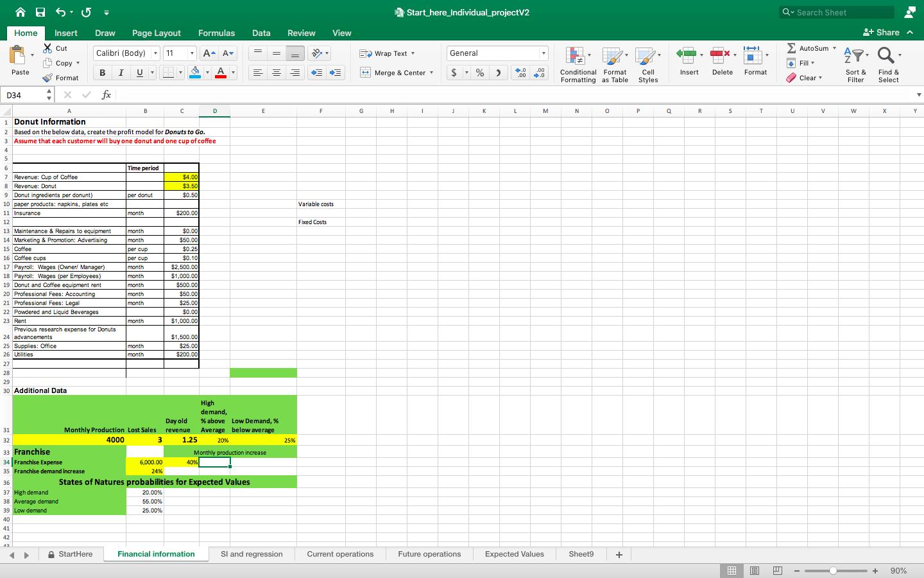Decrease decimal places
Viewport: 924px width, 578px height.
(540, 73)
